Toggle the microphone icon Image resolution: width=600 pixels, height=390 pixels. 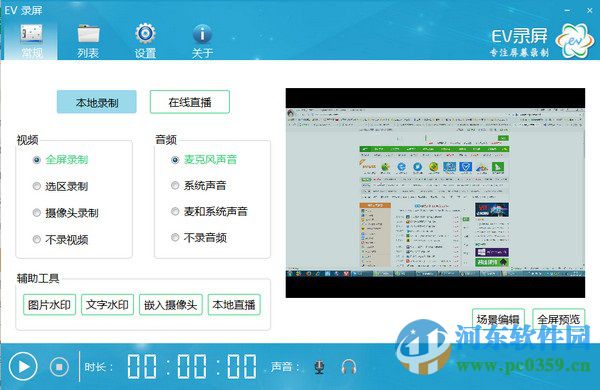[x=319, y=367]
